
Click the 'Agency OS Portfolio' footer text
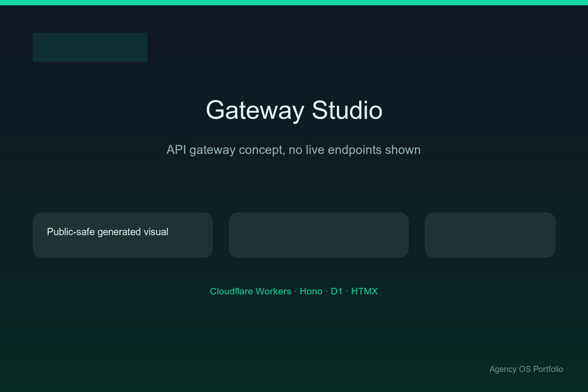click(526, 369)
